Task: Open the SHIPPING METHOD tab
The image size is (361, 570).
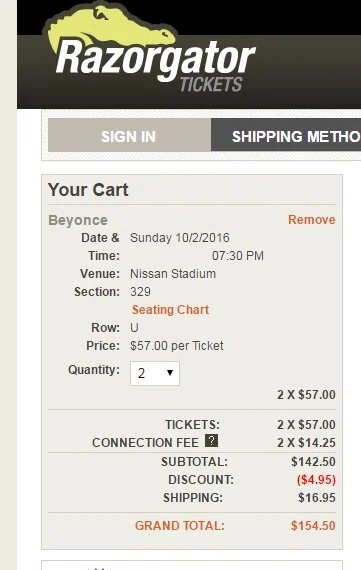Action: (x=286, y=135)
